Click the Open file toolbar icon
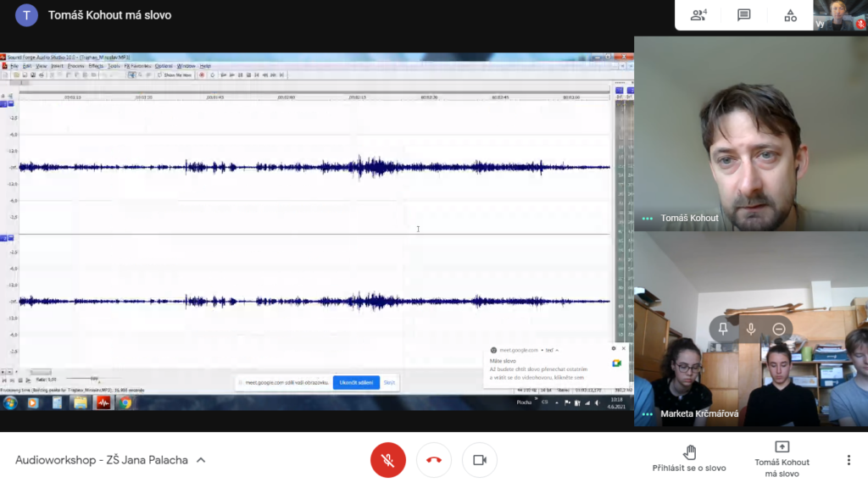This screenshot has width=868, height=488. pyautogui.click(x=17, y=75)
